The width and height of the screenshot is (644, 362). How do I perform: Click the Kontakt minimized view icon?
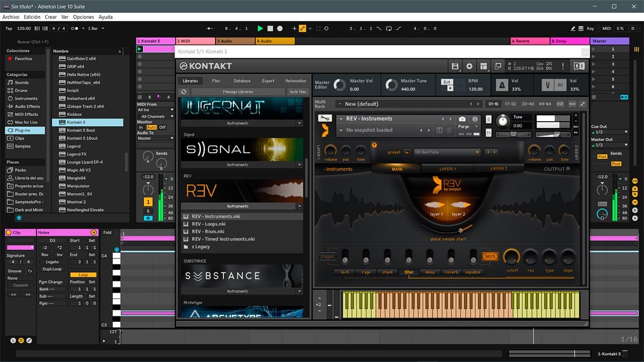[499, 66]
